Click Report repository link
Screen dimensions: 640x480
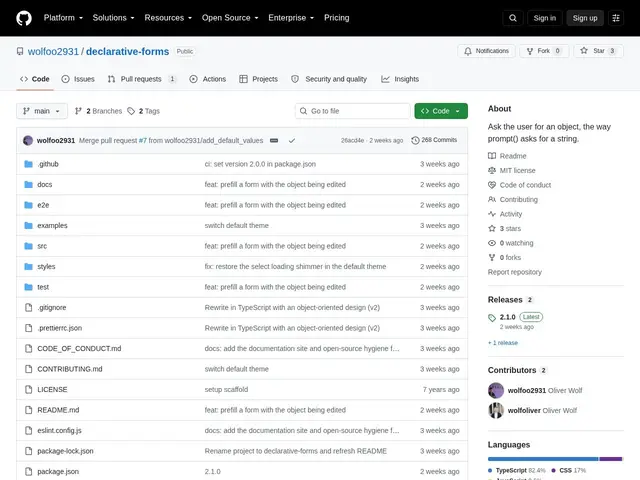[x=515, y=272]
